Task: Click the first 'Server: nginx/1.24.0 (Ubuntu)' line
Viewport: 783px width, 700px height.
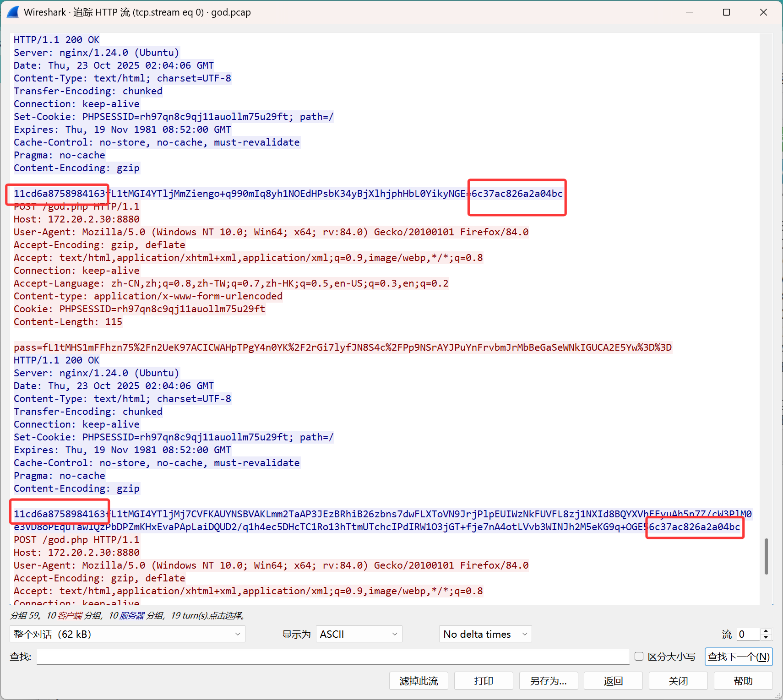Action: coord(96,53)
